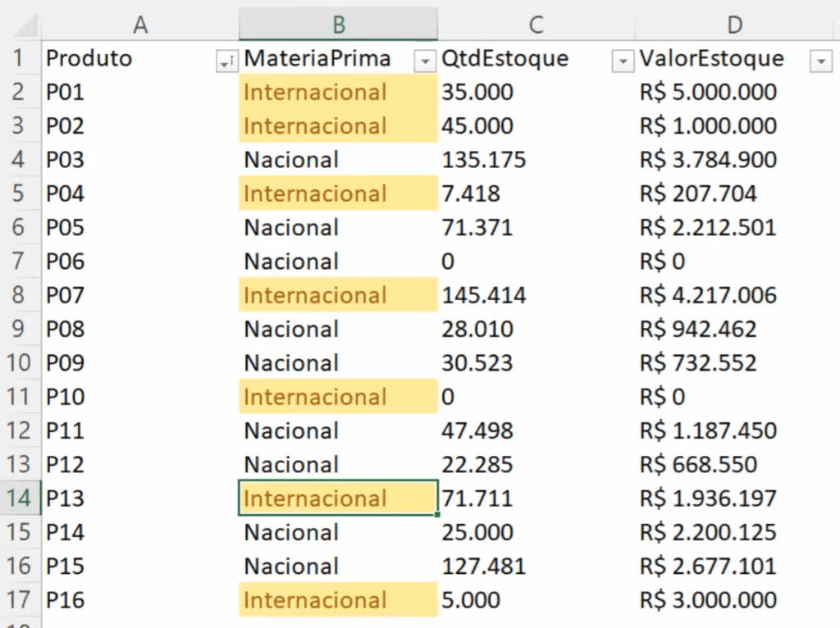Click the ValorEstoque header cell

[735, 58]
